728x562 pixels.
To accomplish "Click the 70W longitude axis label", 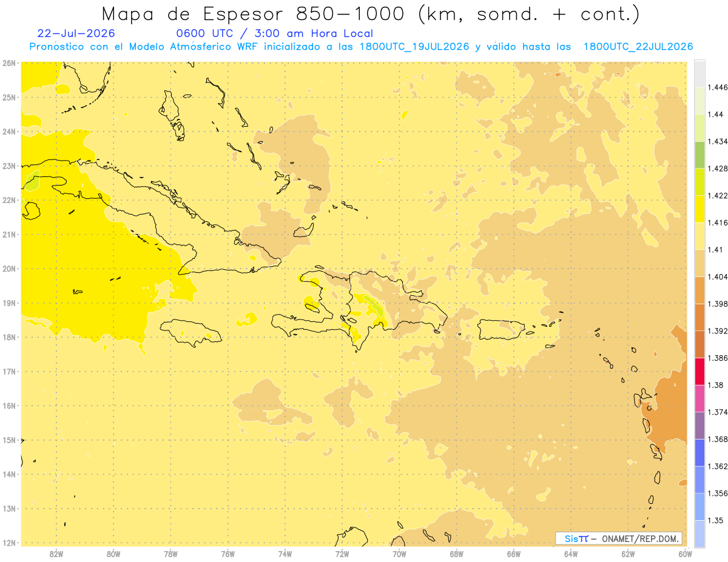I will click(x=399, y=554).
